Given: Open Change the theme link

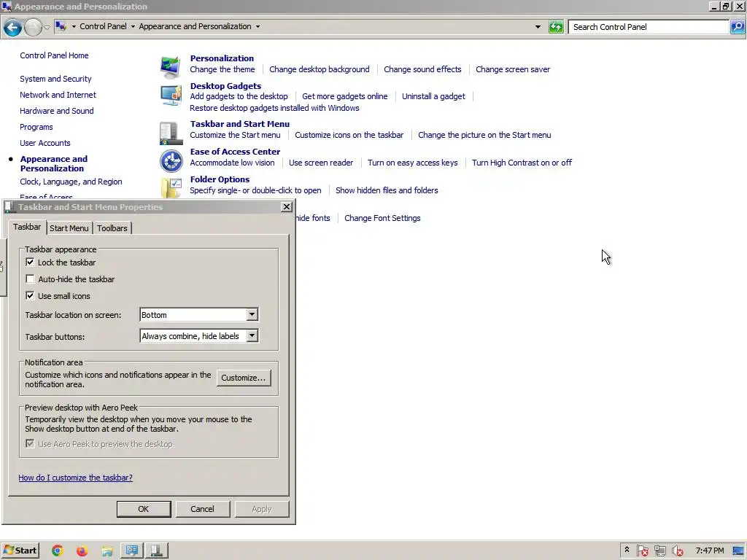Looking at the screenshot, I should [x=222, y=69].
